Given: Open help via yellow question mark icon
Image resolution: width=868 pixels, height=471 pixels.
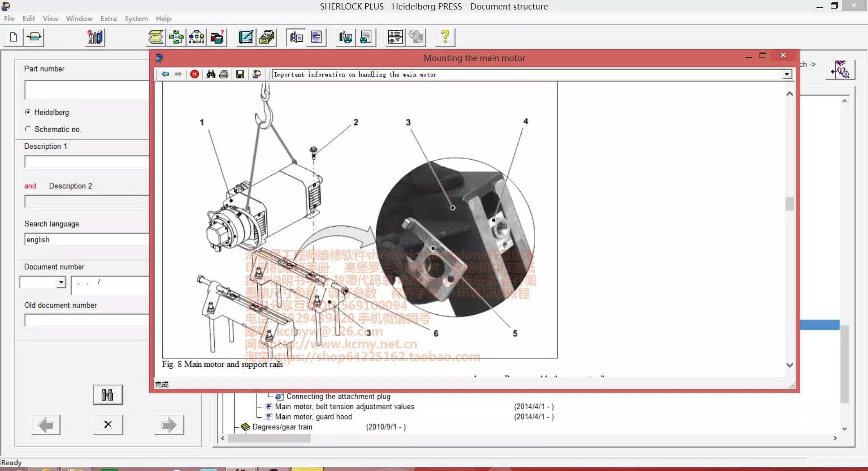Looking at the screenshot, I should (x=445, y=37).
